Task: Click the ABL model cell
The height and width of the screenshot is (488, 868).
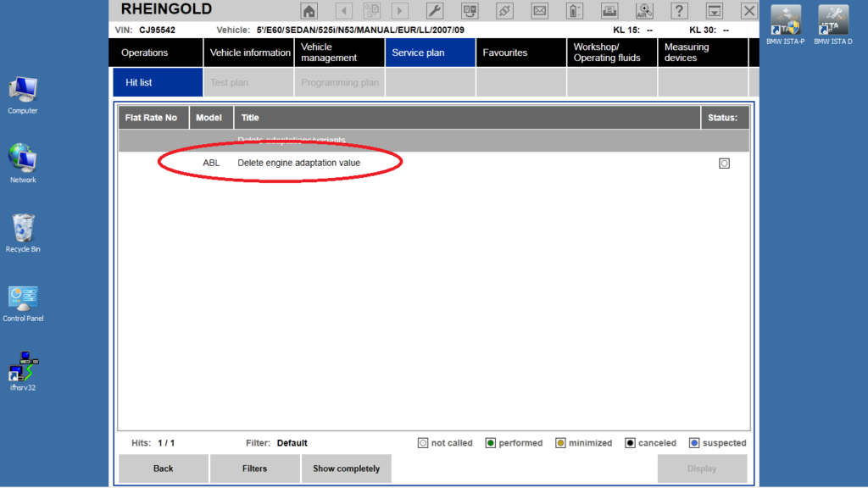Action: (211, 163)
